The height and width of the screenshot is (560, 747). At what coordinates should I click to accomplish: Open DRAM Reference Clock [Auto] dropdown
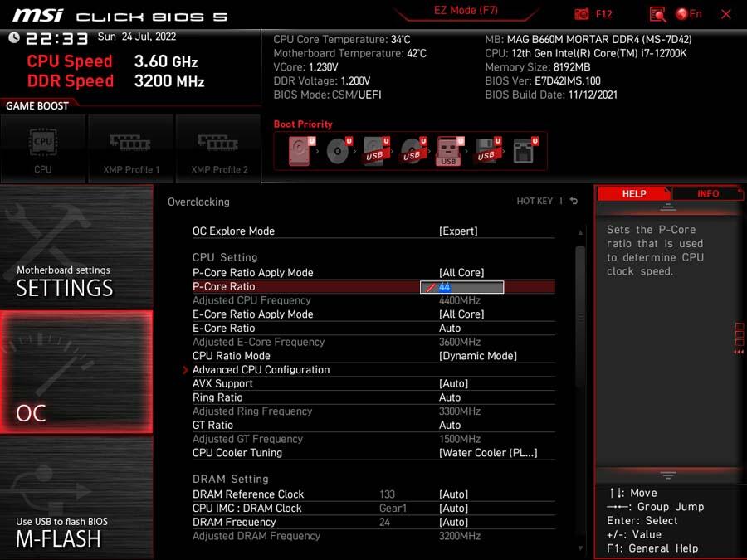[453, 494]
